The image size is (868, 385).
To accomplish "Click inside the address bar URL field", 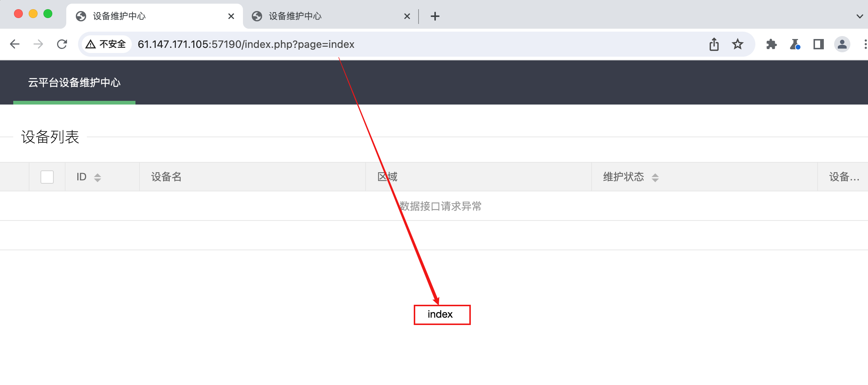I will (246, 45).
